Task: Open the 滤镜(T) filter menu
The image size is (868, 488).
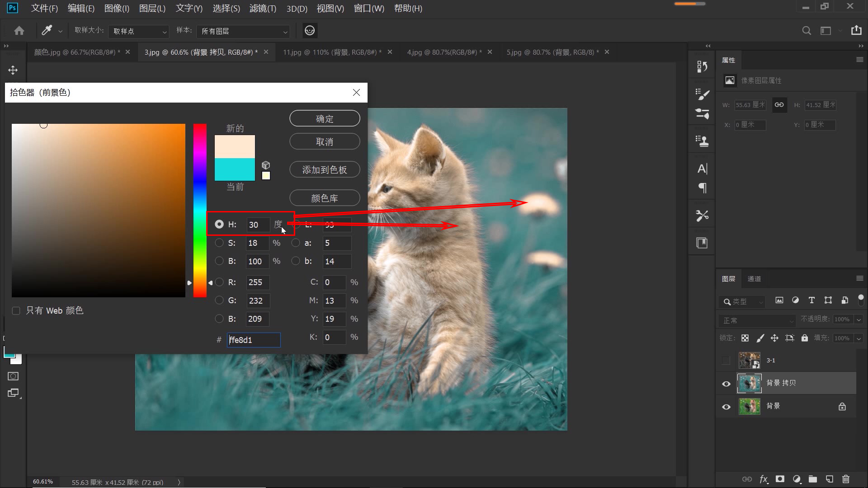Action: pyautogui.click(x=263, y=9)
